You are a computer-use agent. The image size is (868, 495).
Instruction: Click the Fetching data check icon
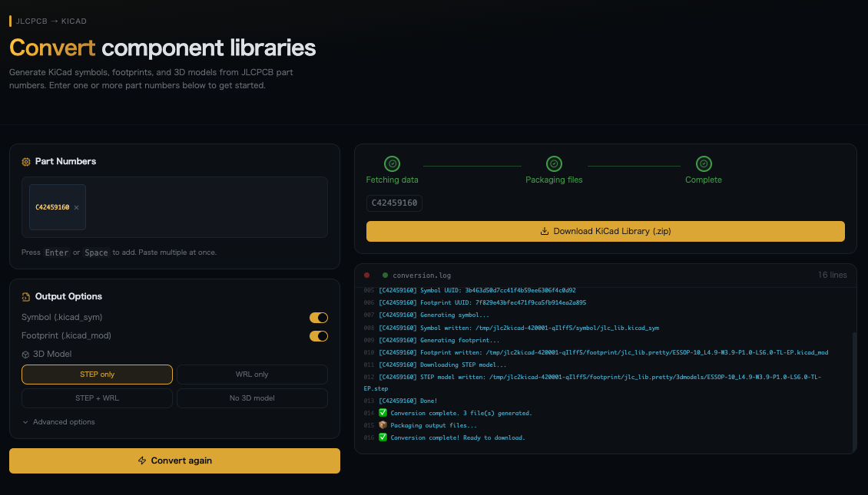coord(392,163)
